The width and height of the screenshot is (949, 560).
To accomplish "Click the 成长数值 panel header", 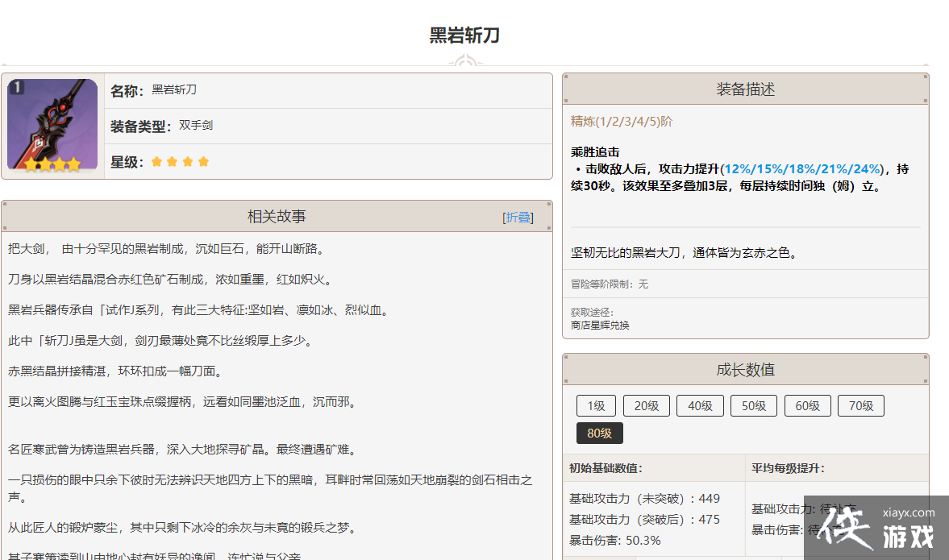I will click(745, 370).
